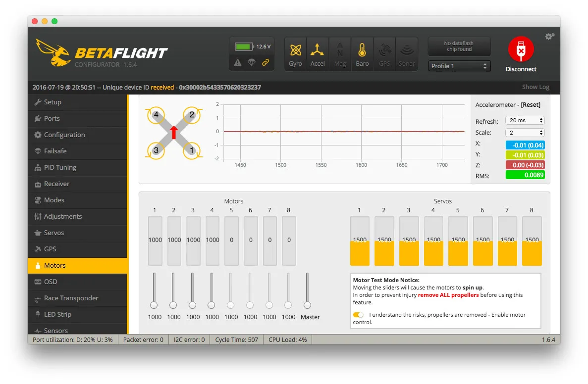Click the Master motor slider handle

point(308,305)
